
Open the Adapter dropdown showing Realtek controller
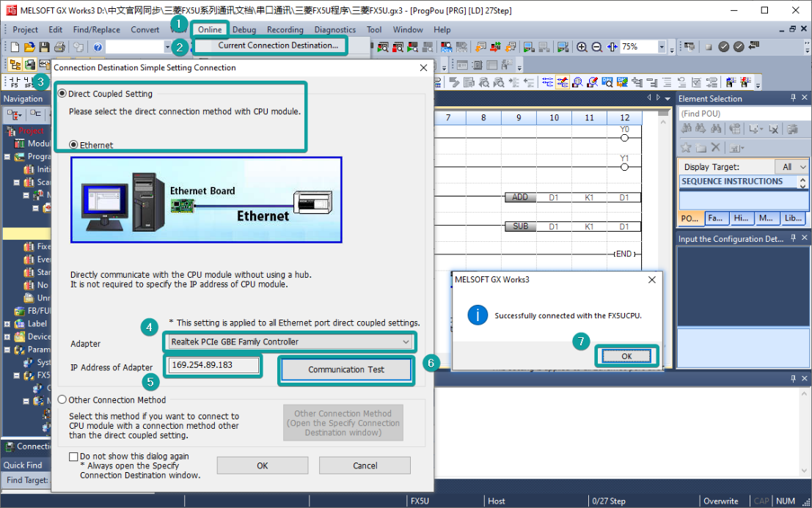tap(406, 342)
